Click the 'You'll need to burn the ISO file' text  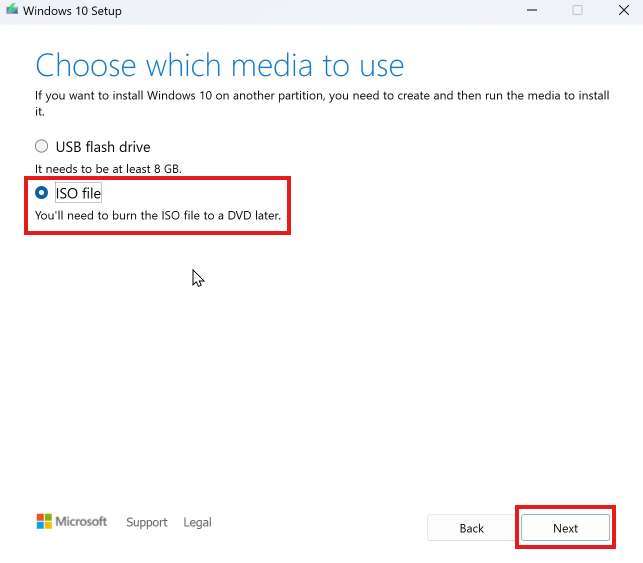158,215
